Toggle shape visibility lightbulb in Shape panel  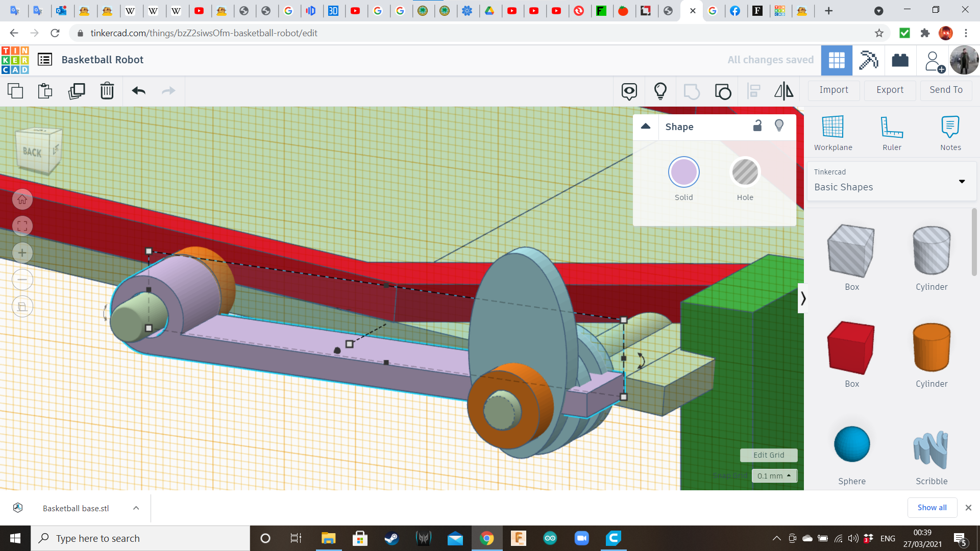[x=779, y=126]
